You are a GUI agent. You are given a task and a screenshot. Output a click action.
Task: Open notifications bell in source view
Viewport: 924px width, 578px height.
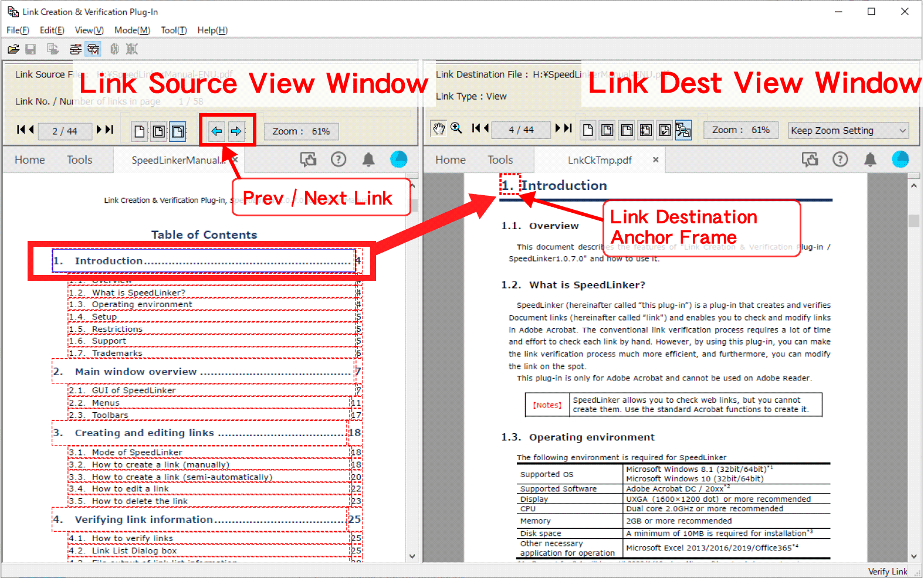coord(368,159)
